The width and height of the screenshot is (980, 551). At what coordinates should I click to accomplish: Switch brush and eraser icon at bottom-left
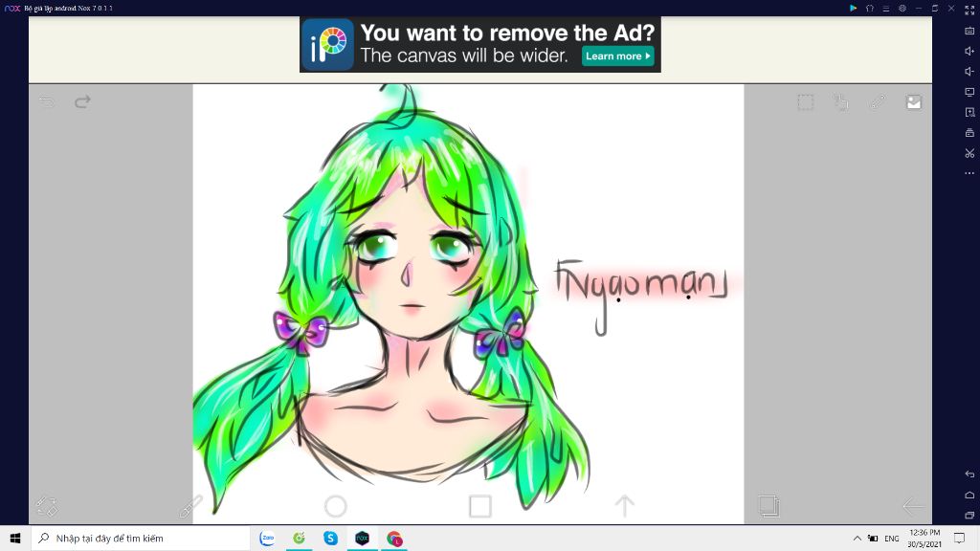click(47, 506)
